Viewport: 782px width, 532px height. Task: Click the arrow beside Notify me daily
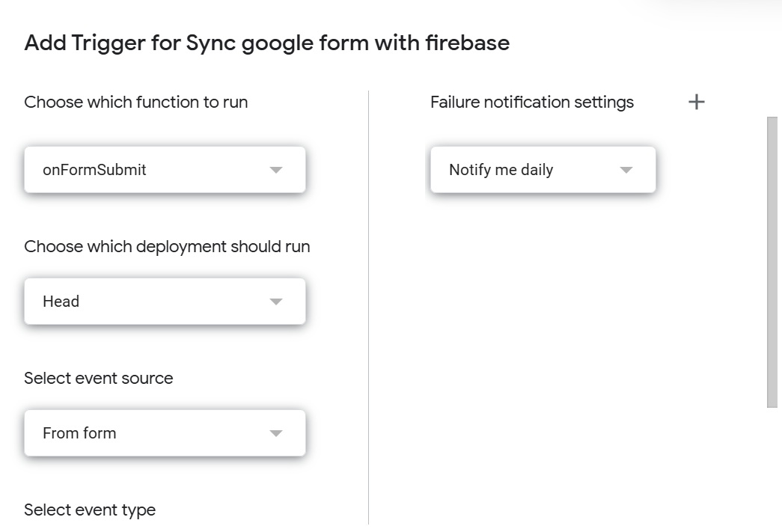(626, 170)
